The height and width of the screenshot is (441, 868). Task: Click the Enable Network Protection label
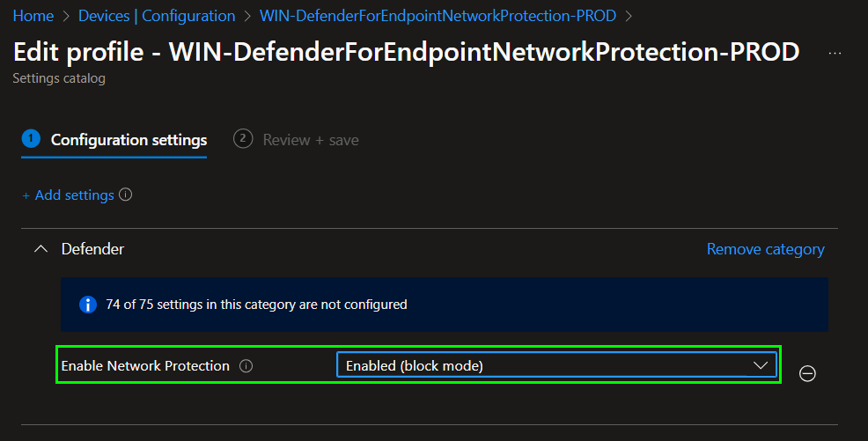click(x=145, y=365)
